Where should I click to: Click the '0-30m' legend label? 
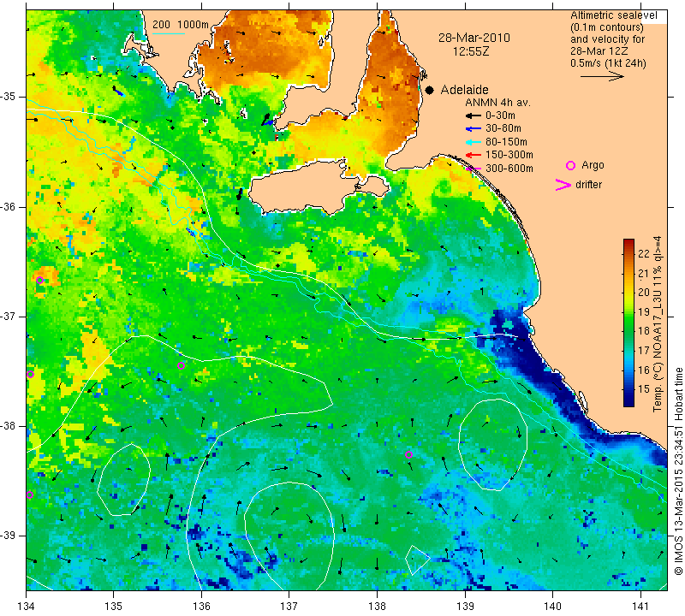coord(500,115)
